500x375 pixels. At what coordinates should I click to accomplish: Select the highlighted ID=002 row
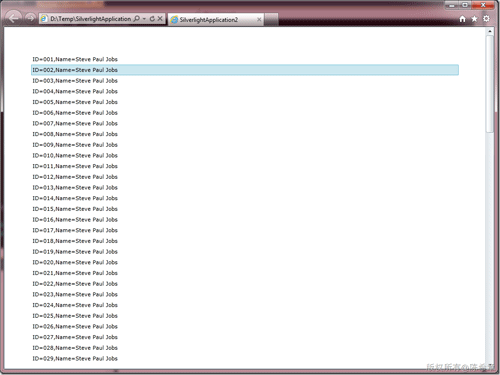click(x=245, y=70)
